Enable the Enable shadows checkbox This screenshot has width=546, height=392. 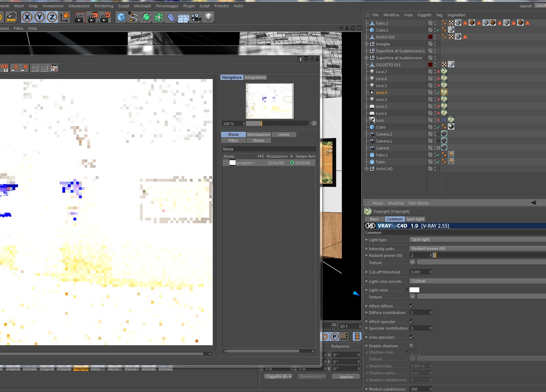pos(411,346)
